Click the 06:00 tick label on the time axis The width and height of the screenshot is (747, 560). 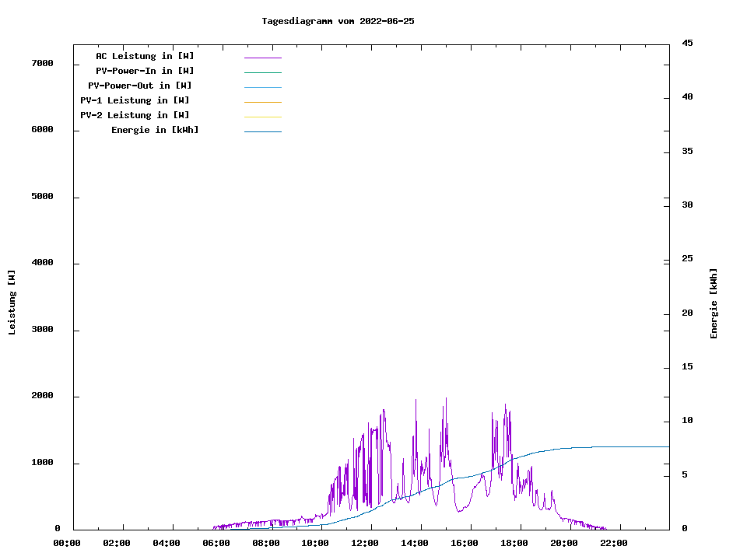point(216,543)
